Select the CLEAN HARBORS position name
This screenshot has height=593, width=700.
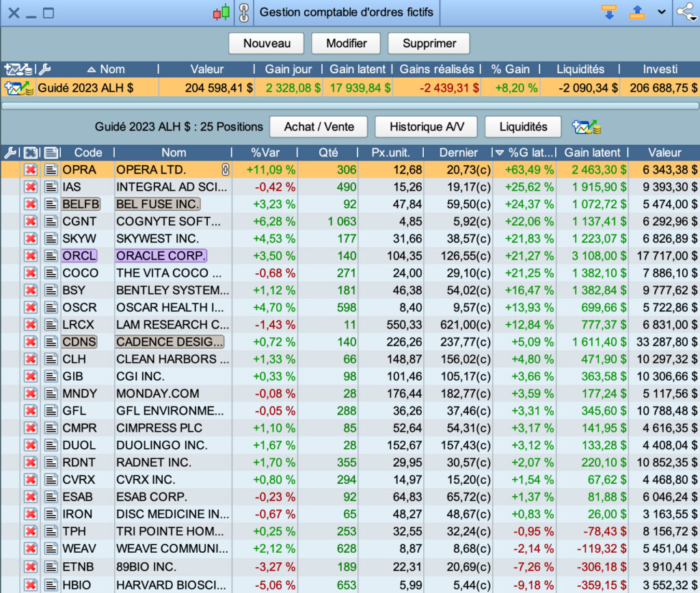tap(172, 359)
